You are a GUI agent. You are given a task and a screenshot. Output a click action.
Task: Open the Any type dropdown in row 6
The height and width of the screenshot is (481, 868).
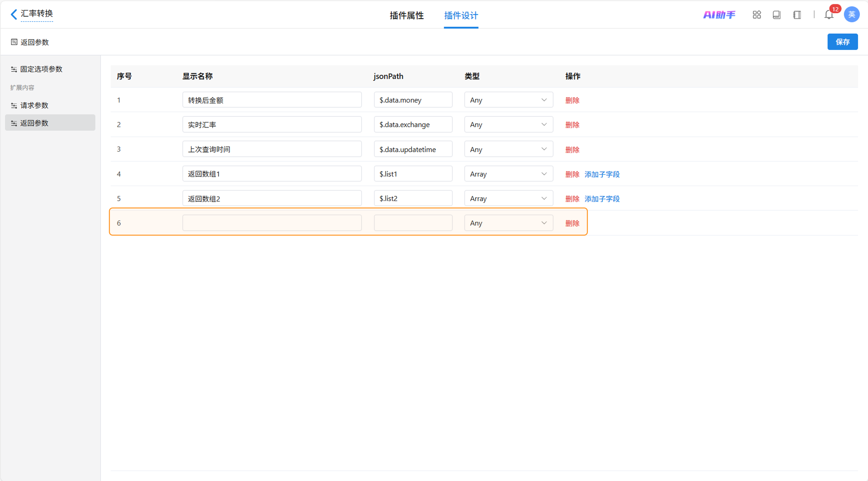[508, 223]
